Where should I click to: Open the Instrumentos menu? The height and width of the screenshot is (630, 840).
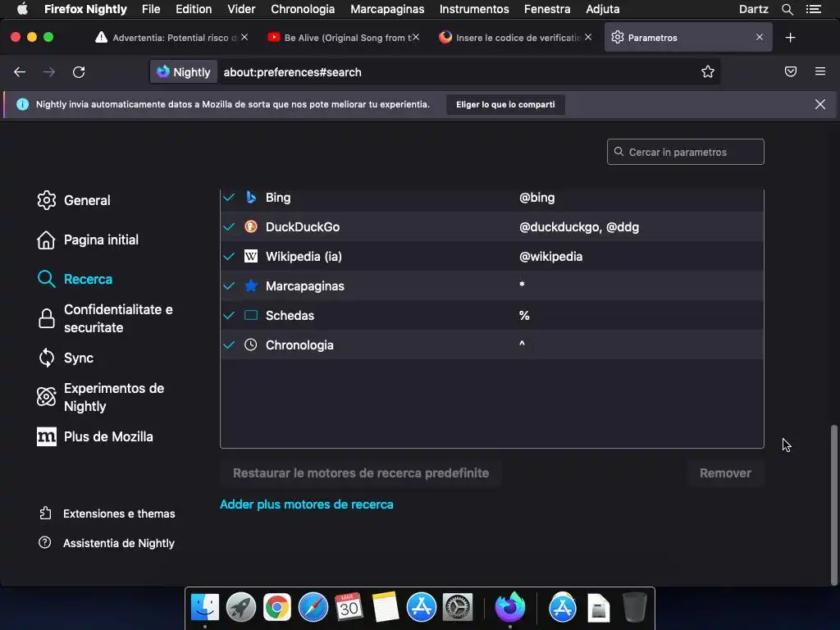point(474,9)
